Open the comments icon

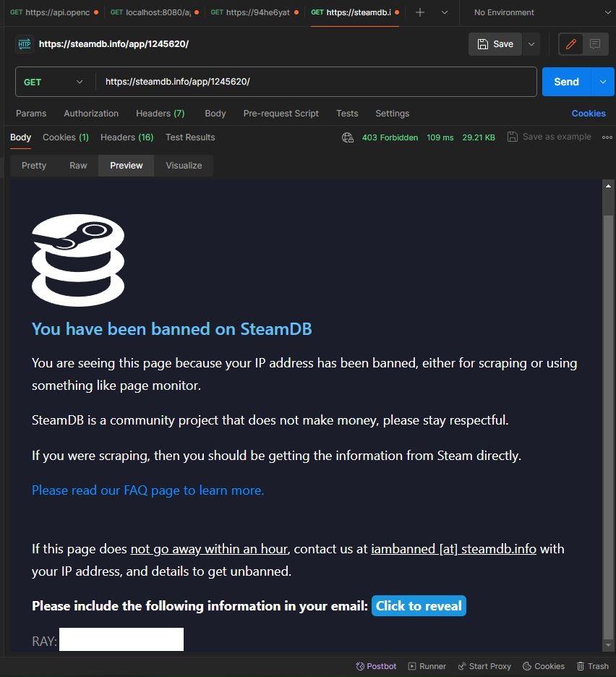(595, 44)
